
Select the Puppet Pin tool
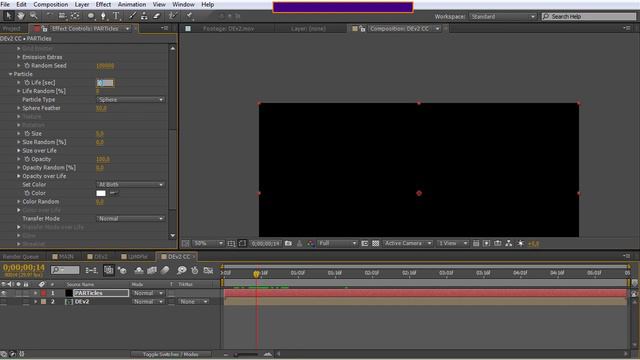tap(189, 16)
